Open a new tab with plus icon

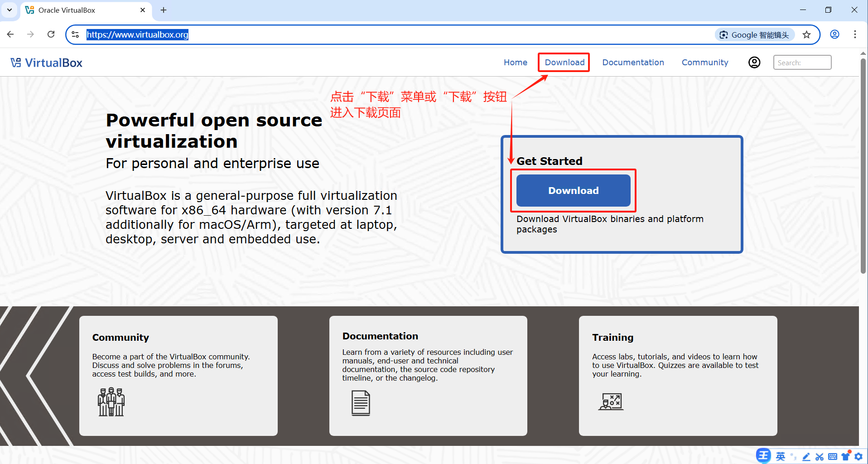pos(164,10)
